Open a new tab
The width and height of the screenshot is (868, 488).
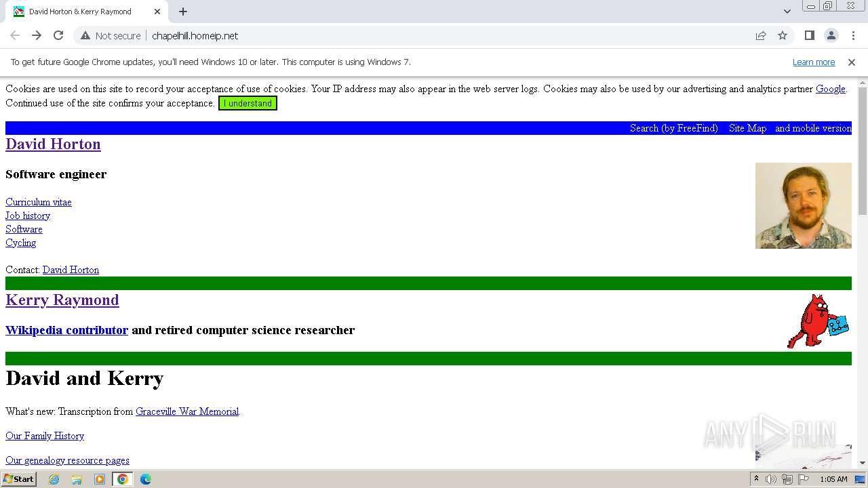pos(183,12)
